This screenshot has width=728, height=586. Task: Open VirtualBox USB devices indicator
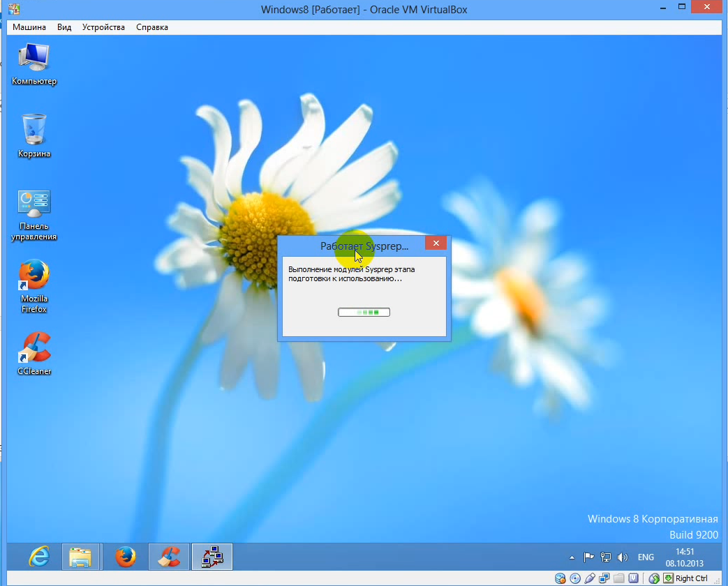(x=590, y=578)
